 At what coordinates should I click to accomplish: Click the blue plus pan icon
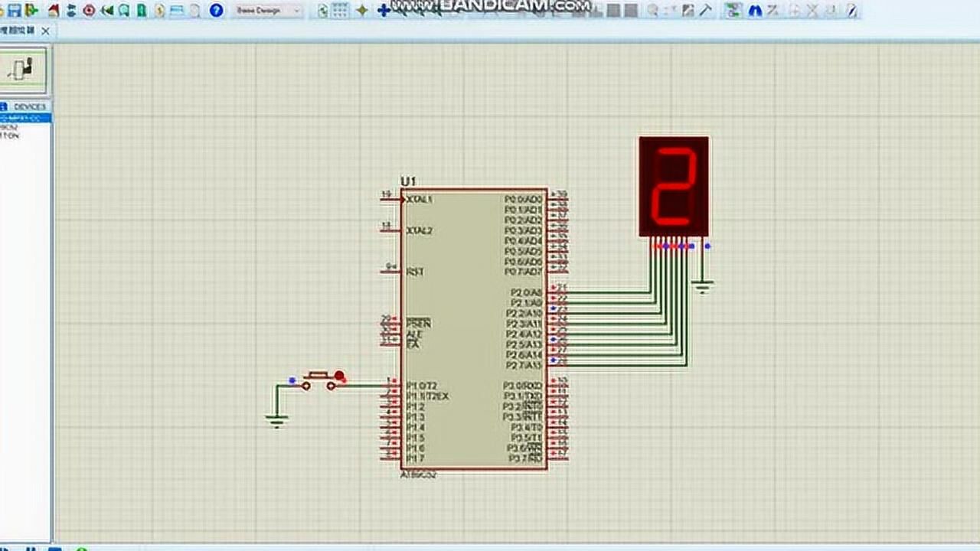point(384,11)
